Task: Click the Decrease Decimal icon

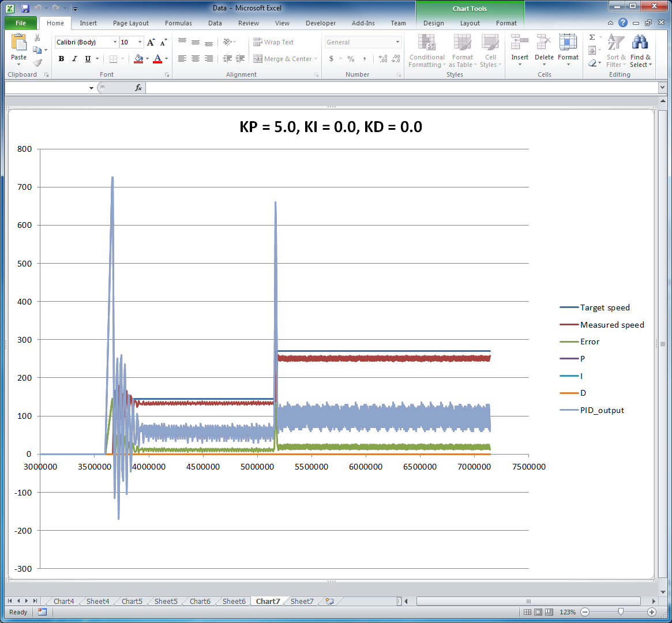Action: pos(396,59)
